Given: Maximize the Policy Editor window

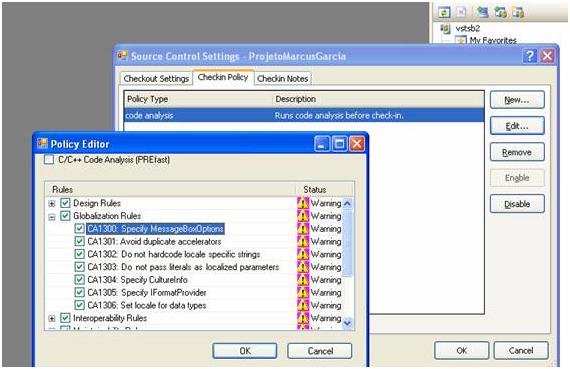Looking at the screenshot, I should (340, 144).
